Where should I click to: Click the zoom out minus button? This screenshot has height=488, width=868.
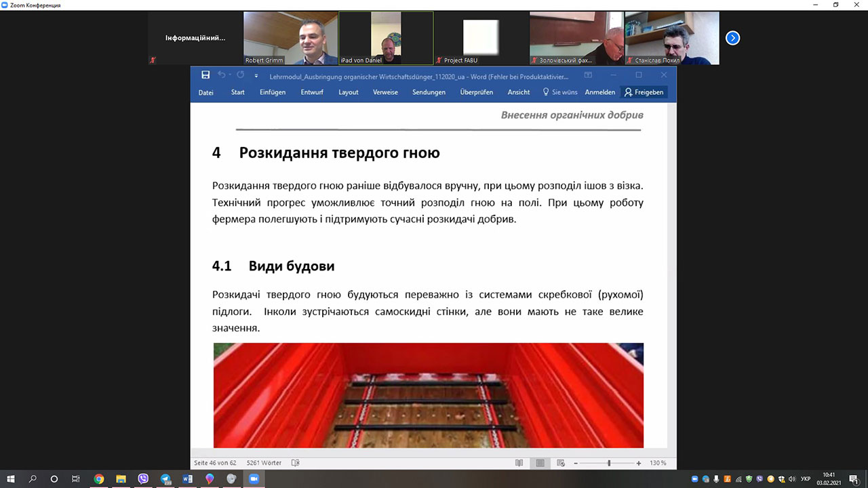(576, 463)
